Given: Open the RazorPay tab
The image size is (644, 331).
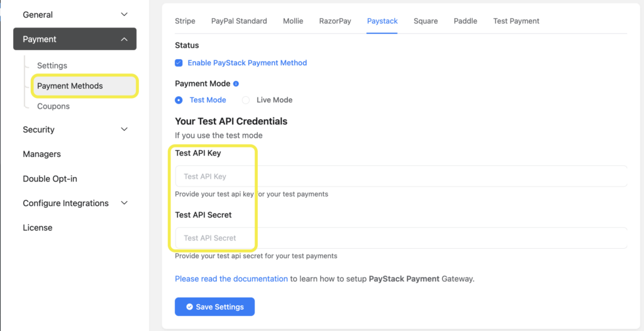Looking at the screenshot, I should [335, 21].
